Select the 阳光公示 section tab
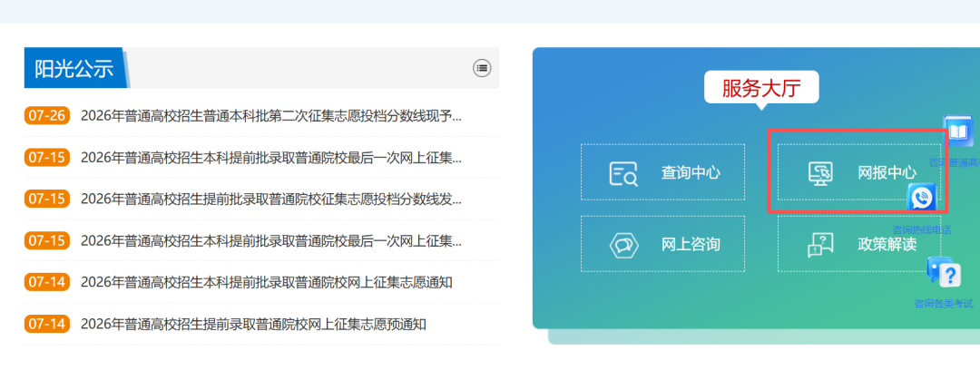This screenshot has width=980, height=370. click(x=76, y=67)
